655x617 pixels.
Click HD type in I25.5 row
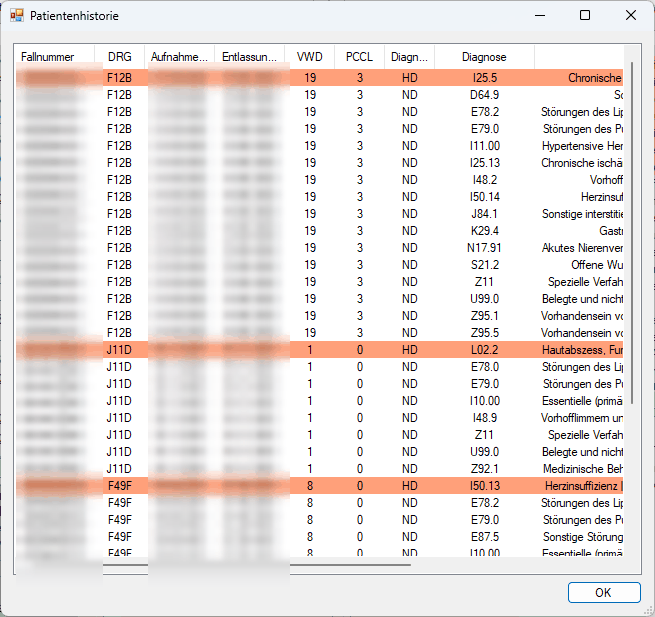pos(409,78)
